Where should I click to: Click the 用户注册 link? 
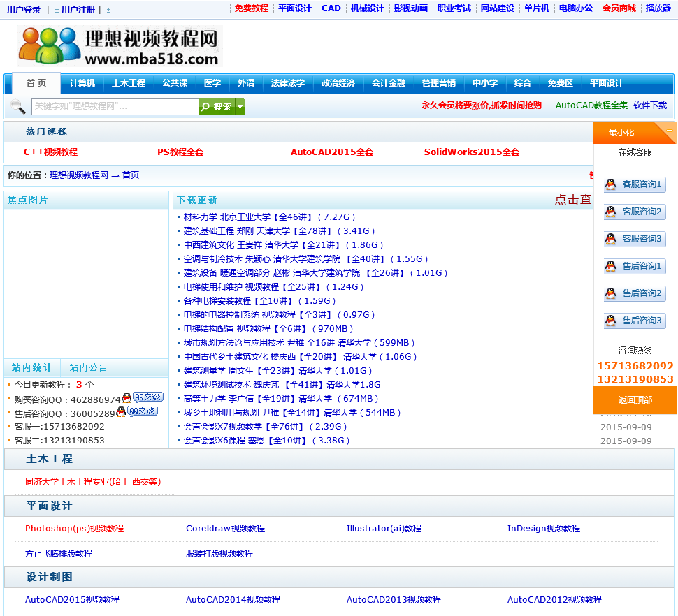pos(78,10)
